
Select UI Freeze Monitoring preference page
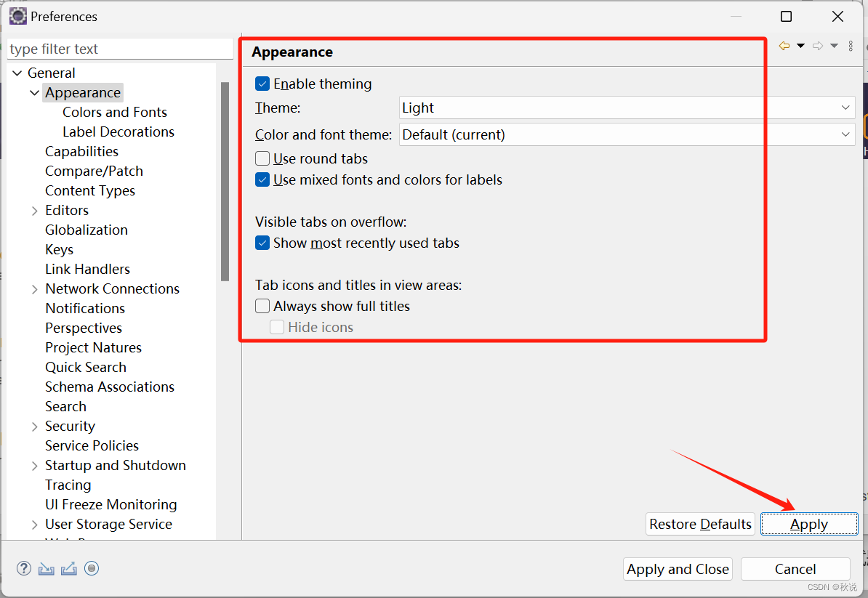pos(111,505)
